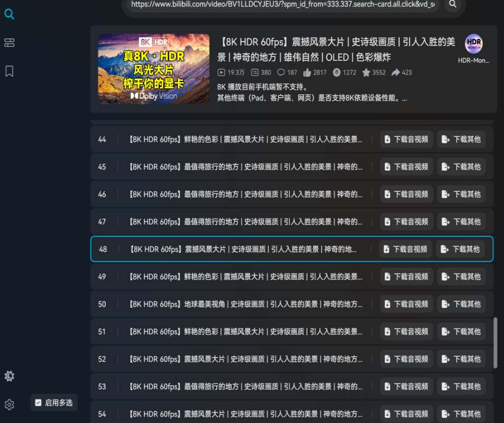Click the star favorites icon showing 3552

tap(366, 73)
